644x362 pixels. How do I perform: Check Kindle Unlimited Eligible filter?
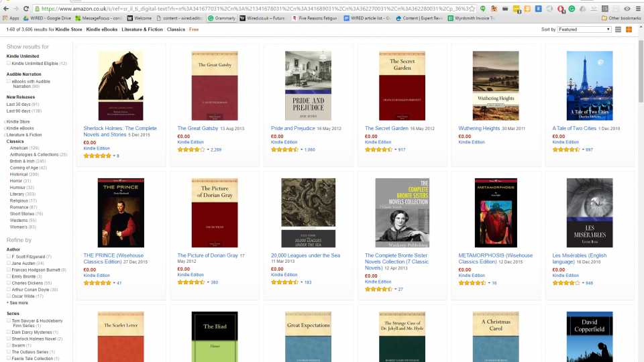point(9,63)
